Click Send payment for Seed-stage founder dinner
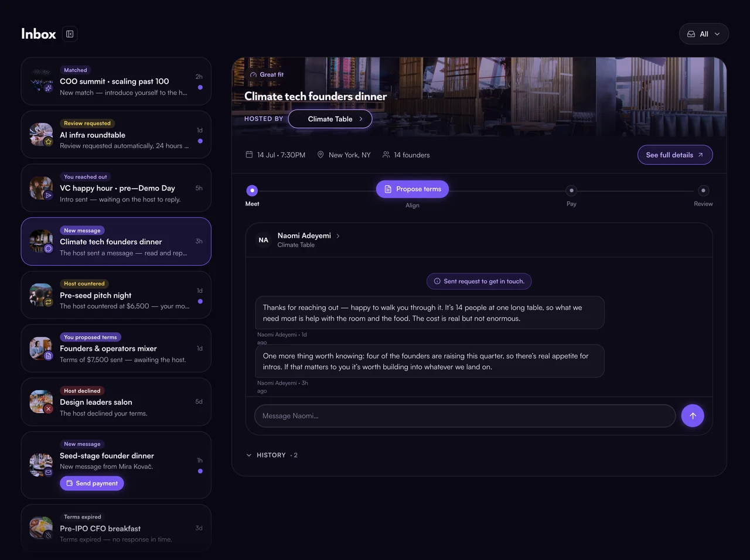750x560 pixels. [x=92, y=483]
